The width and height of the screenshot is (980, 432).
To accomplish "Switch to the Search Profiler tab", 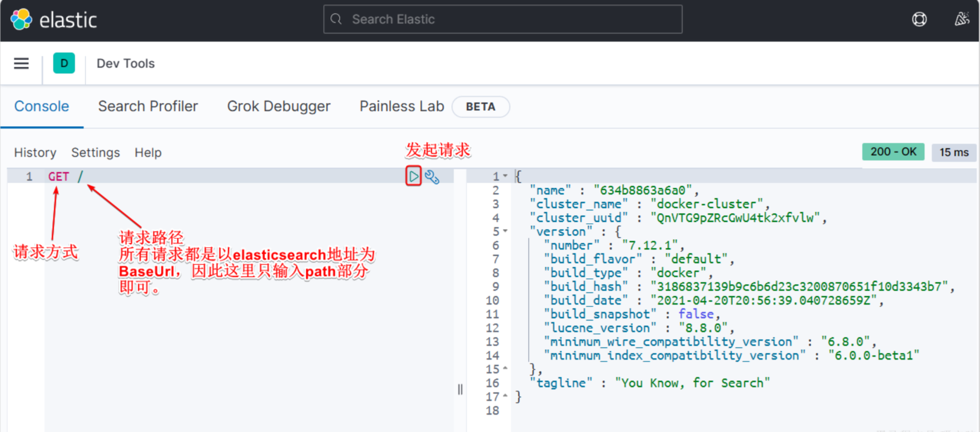I will [148, 106].
